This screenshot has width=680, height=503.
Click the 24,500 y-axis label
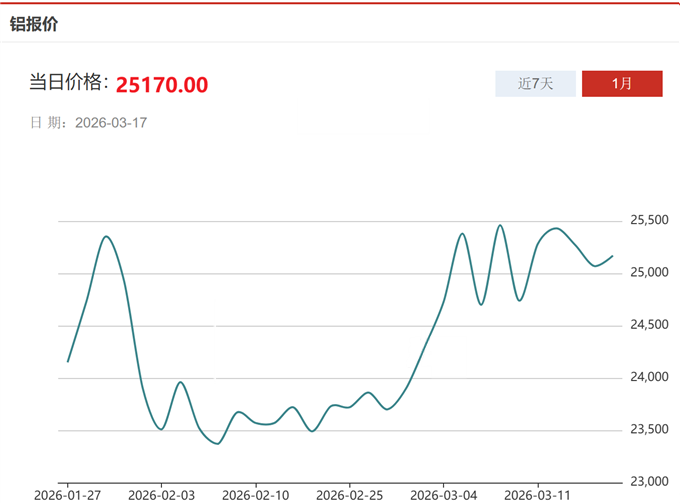(650, 325)
